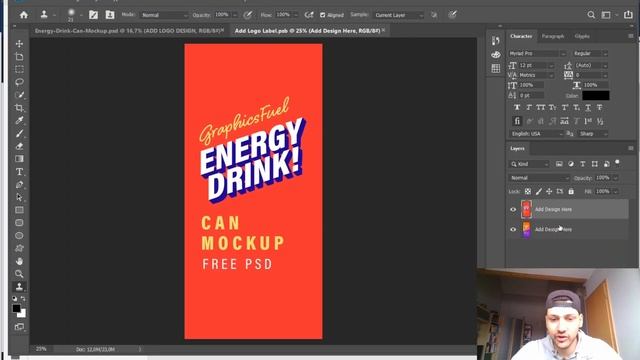The height and width of the screenshot is (360, 640).
Task: Select the Horizontal Type tool
Action: tap(19, 172)
